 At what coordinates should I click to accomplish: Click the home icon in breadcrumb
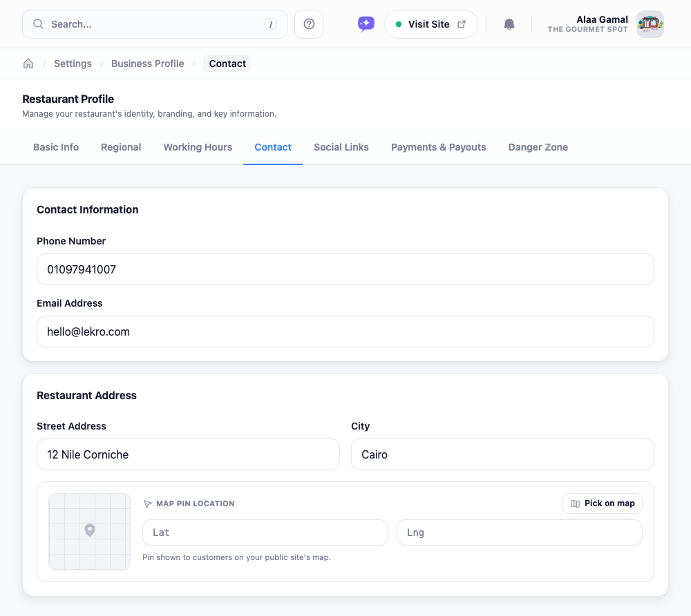point(28,64)
